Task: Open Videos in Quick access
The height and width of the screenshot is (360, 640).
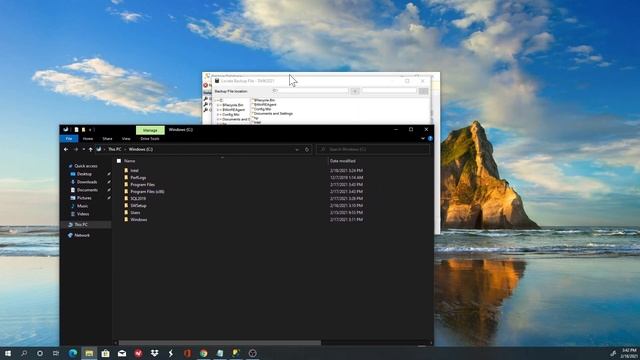Action: pyautogui.click(x=83, y=214)
